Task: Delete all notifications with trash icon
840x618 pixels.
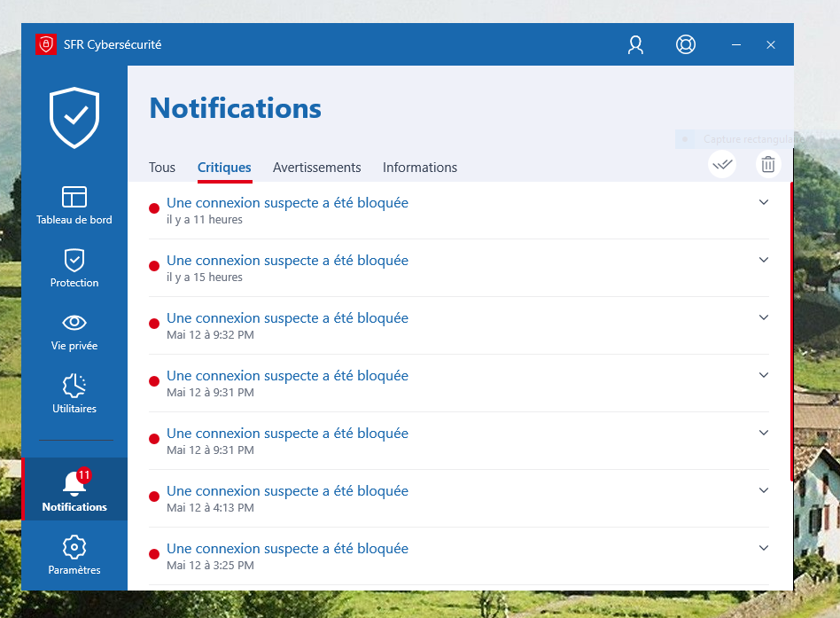Action: click(x=768, y=164)
